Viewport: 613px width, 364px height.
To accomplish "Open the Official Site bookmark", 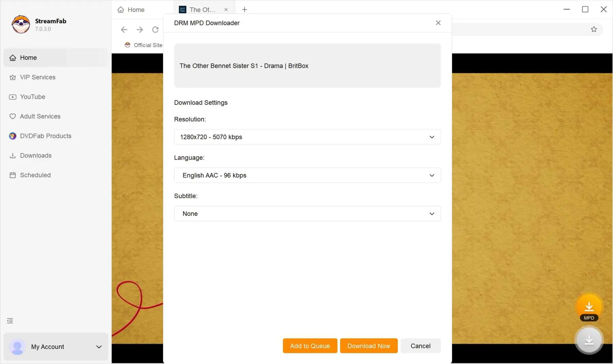I will tap(143, 45).
